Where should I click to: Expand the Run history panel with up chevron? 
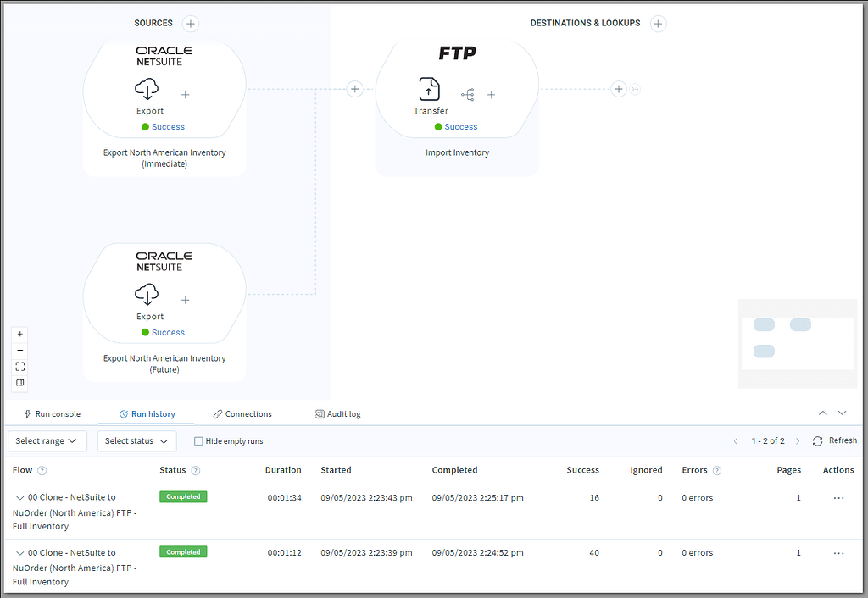click(822, 413)
